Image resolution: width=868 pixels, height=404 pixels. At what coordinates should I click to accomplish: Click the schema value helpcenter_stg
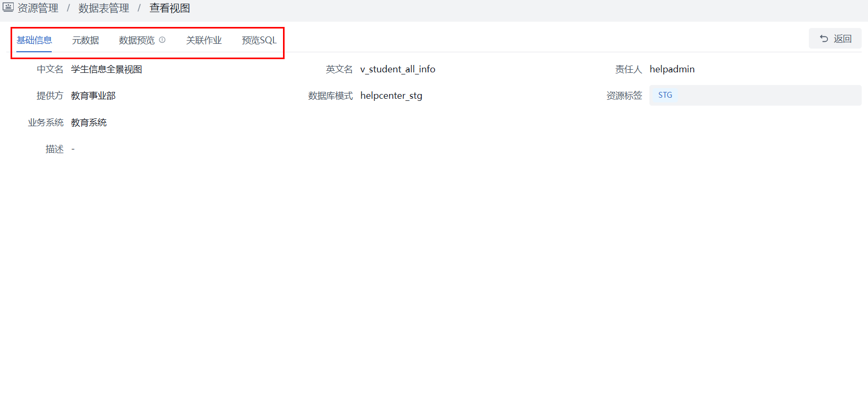point(391,96)
